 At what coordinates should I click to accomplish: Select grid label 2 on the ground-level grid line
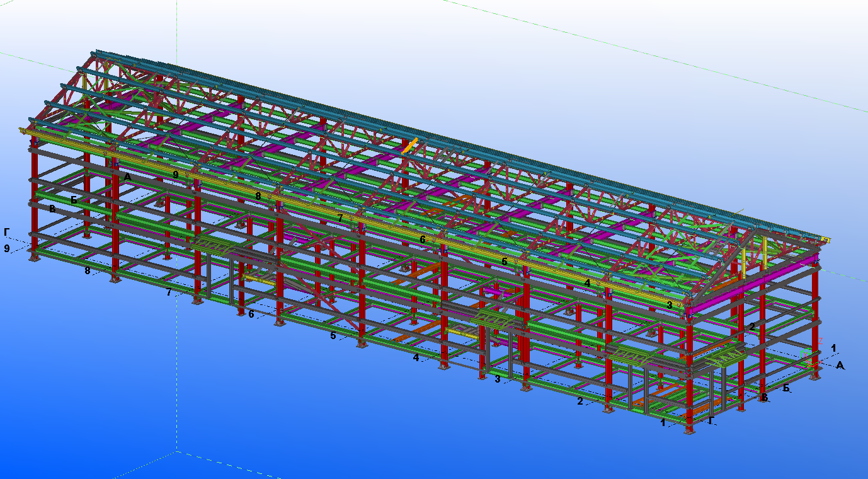pyautogui.click(x=580, y=401)
